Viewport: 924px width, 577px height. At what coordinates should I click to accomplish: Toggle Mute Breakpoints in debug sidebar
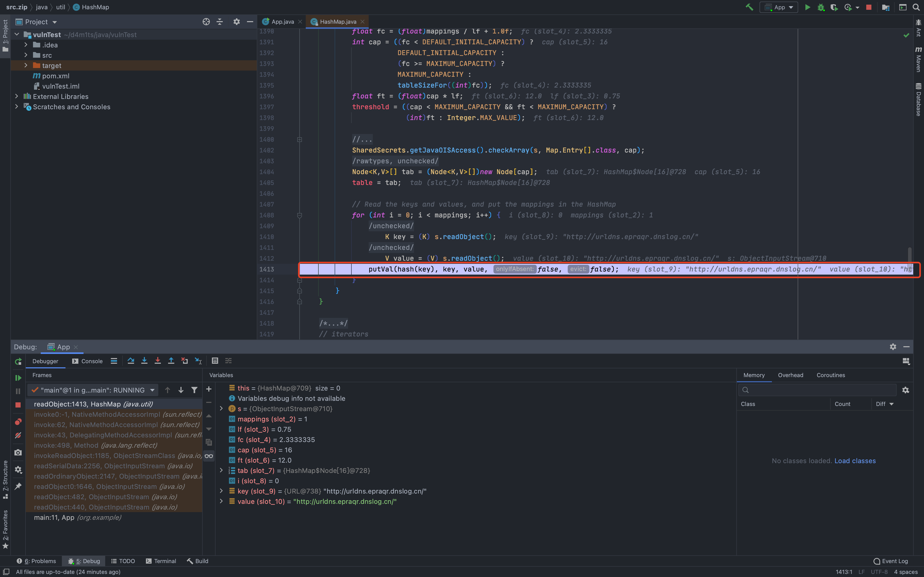pyautogui.click(x=18, y=435)
